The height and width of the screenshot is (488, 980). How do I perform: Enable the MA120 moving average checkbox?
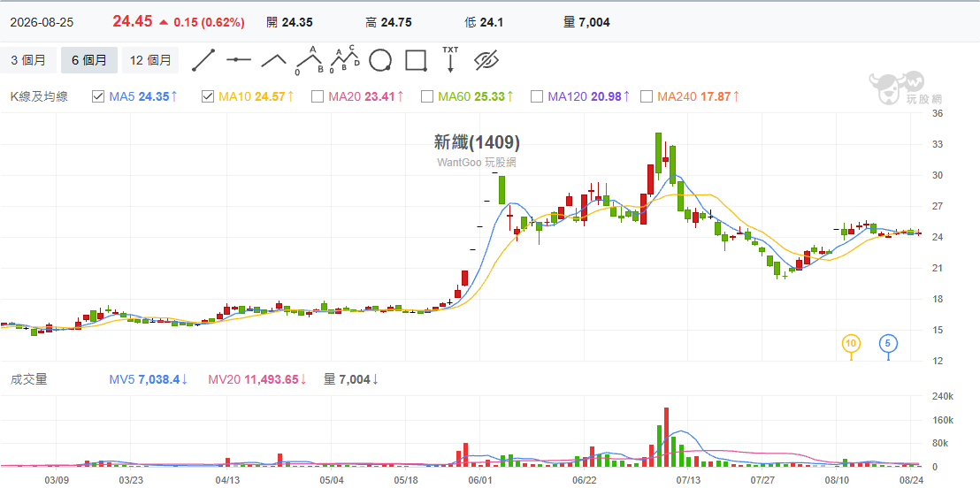pos(537,96)
